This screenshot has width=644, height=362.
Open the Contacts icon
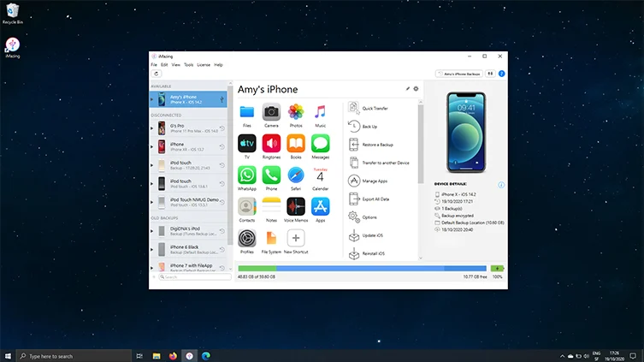[x=247, y=207]
